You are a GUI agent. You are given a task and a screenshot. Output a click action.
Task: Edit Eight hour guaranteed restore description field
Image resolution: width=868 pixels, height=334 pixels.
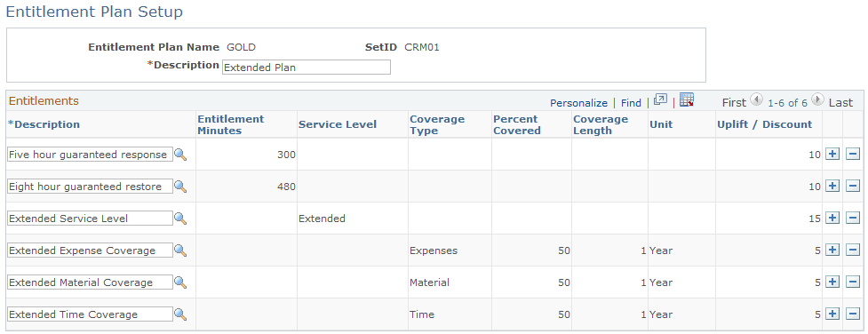[91, 187]
